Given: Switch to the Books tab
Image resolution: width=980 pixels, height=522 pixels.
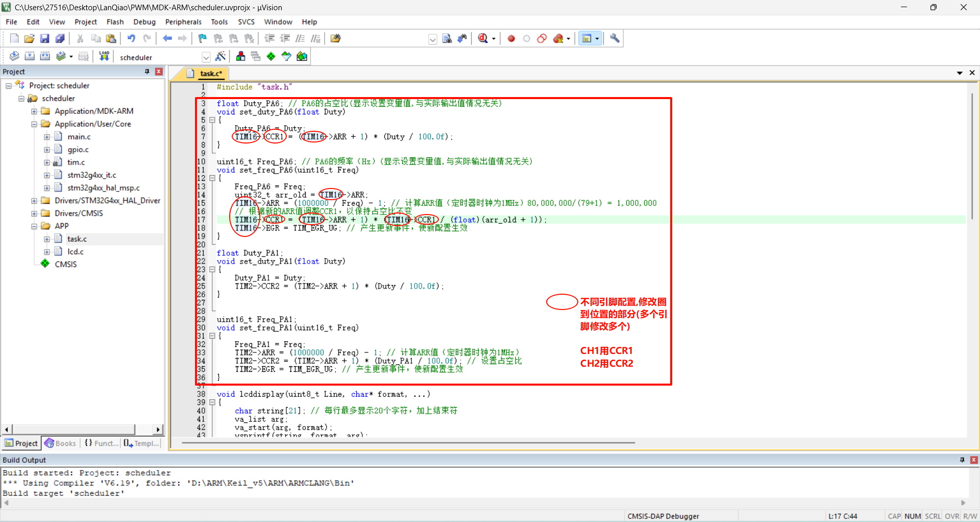Looking at the screenshot, I should tap(60, 443).
